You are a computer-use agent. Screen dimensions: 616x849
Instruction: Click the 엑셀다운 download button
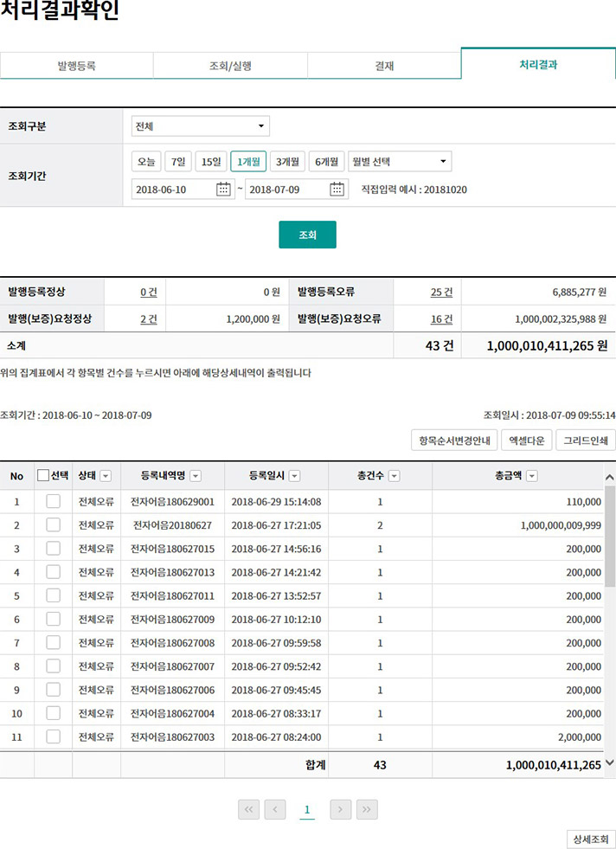[x=526, y=441]
